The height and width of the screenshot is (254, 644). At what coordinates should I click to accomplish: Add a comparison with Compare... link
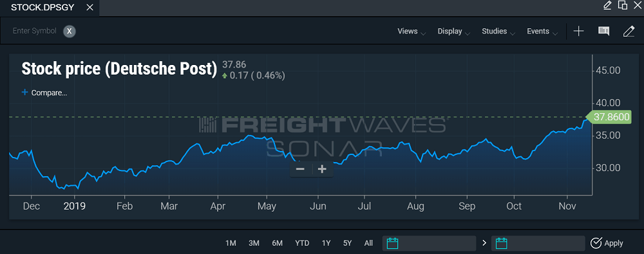[x=44, y=93]
